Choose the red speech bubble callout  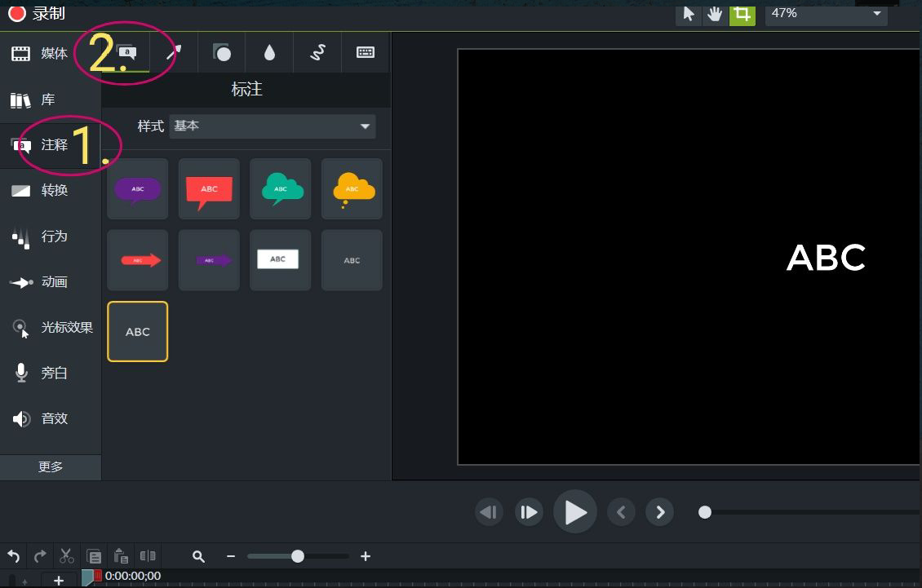coord(210,189)
